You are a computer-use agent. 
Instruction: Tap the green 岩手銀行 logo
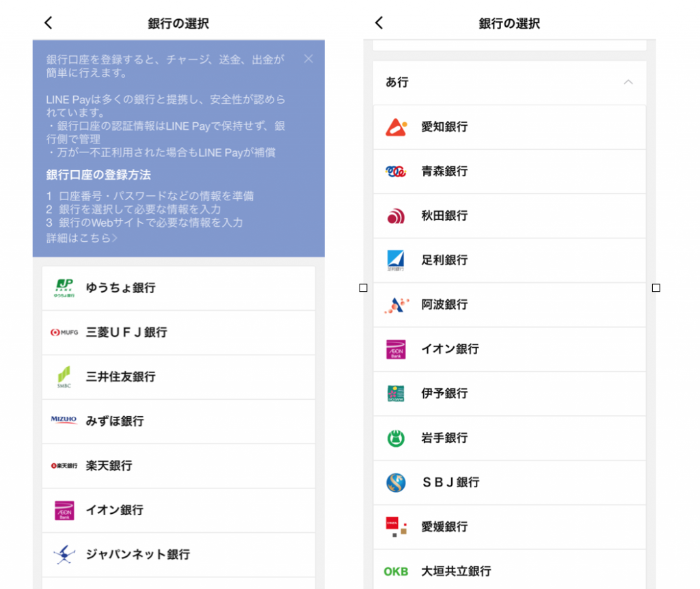pyautogui.click(x=395, y=438)
